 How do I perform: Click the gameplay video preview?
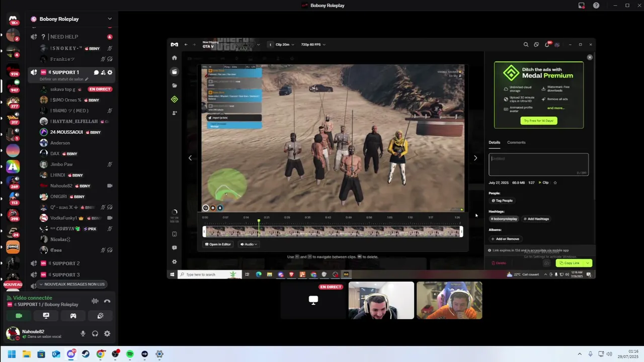[x=333, y=138]
